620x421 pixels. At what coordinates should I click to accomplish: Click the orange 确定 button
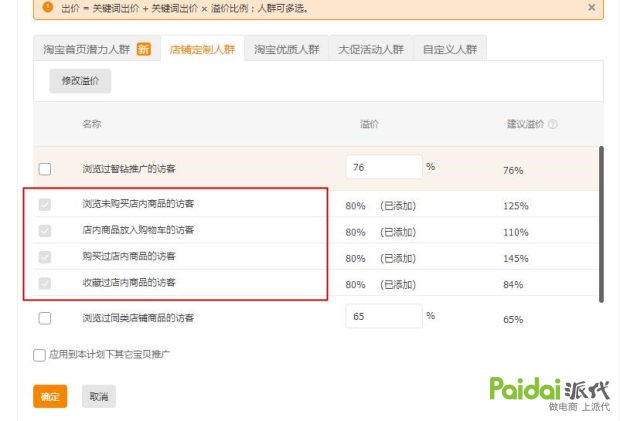pos(50,396)
